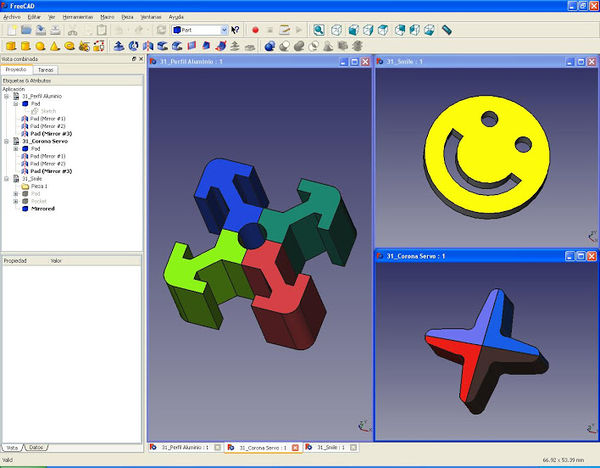
Task: Switch to axonometric view cube icon
Action: point(337,30)
